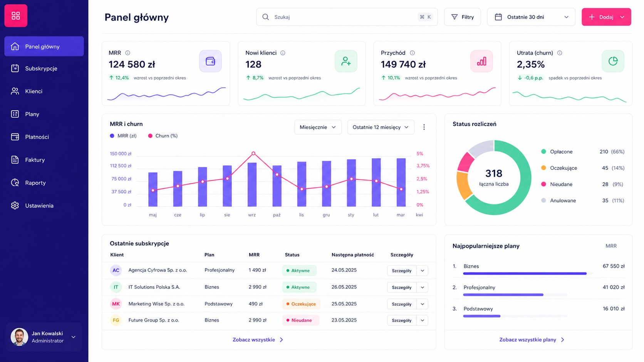Click the wallet icon in MRR card

(210, 61)
